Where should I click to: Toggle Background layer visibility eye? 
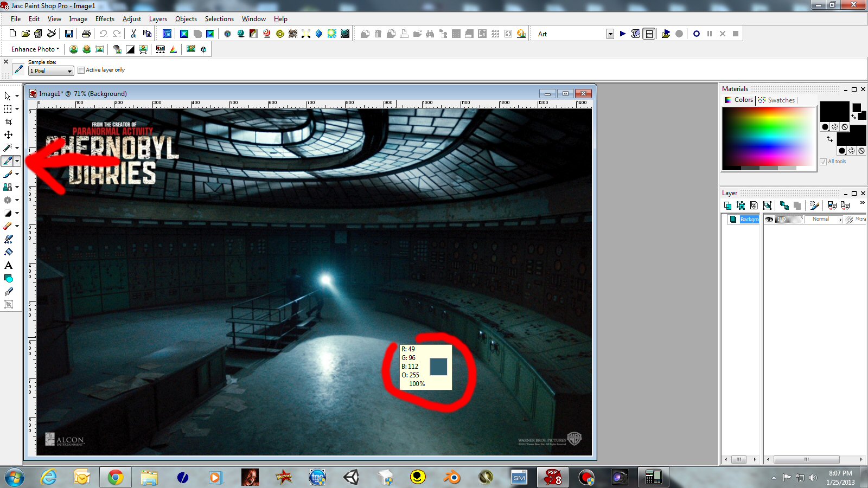769,219
